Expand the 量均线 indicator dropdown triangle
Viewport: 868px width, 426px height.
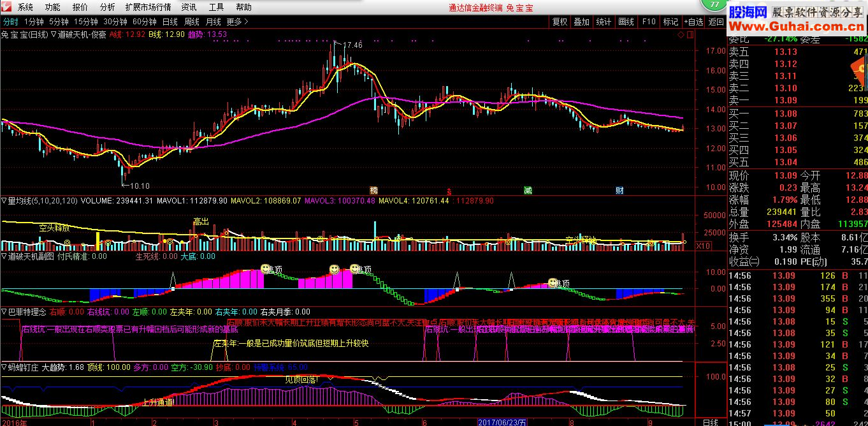[4, 200]
